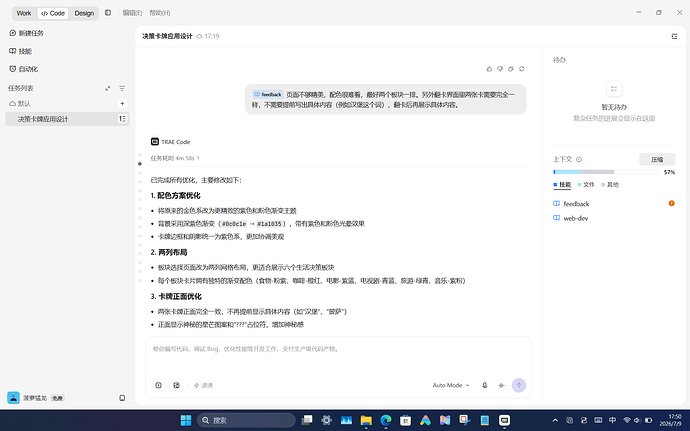
Task: Click the 暂无待办 empty todo icon
Action: pos(614,89)
